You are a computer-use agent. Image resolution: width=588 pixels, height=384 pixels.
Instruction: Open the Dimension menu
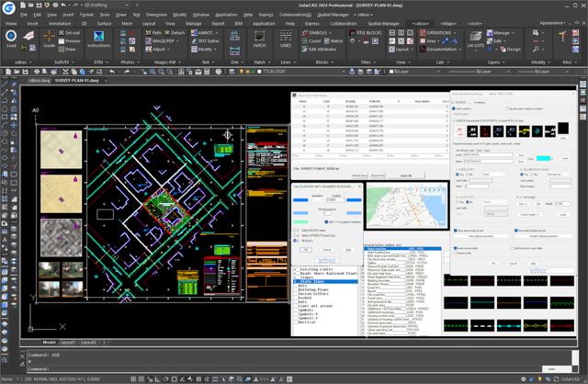tap(156, 15)
